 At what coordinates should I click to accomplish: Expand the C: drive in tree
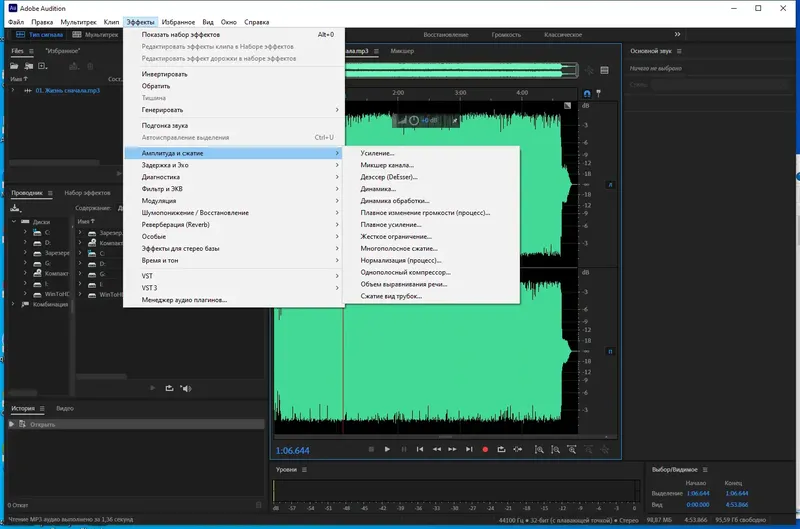[25, 232]
